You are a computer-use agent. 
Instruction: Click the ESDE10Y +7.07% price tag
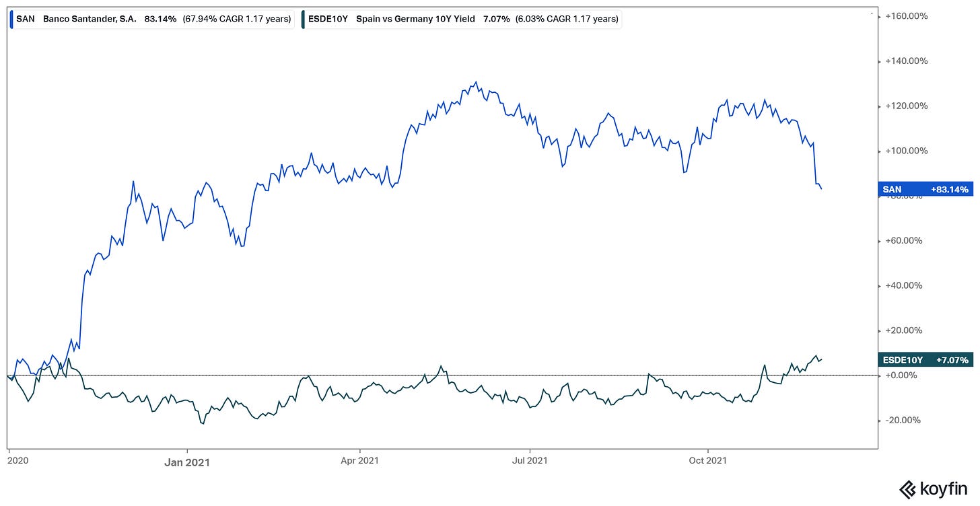925,361
